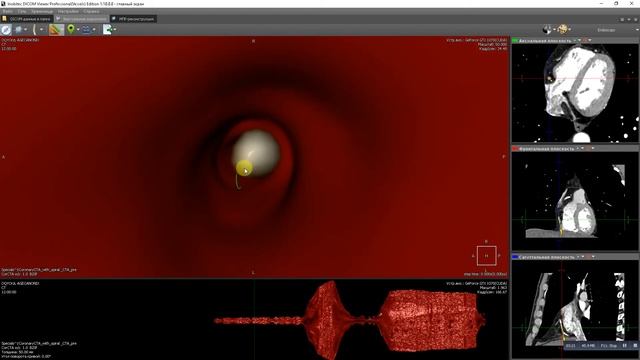Viewport: 640px width, 360px height.
Task: Click the black-white sphere rendering icon
Action: coord(547,29)
